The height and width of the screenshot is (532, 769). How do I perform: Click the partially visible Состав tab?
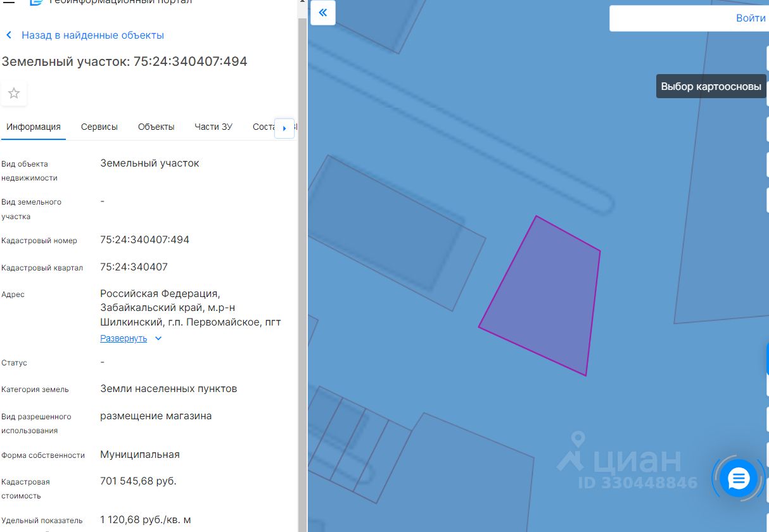(x=264, y=127)
